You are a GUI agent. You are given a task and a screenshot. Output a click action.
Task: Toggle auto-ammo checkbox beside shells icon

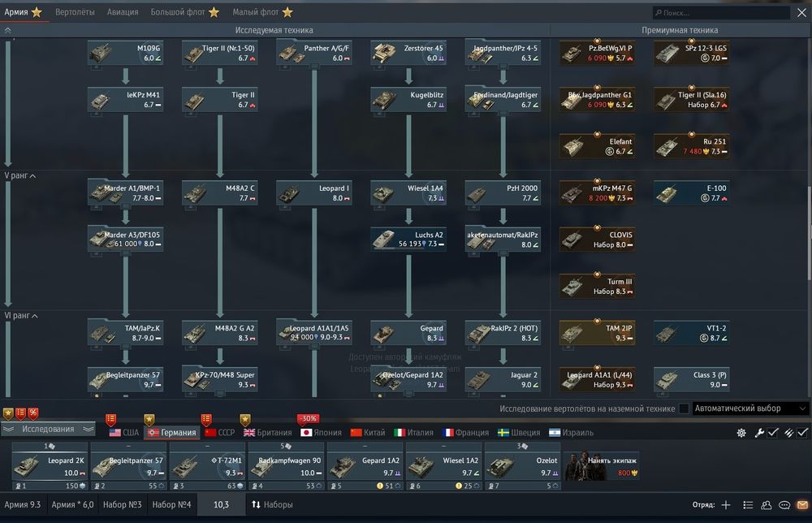pyautogui.click(x=802, y=432)
